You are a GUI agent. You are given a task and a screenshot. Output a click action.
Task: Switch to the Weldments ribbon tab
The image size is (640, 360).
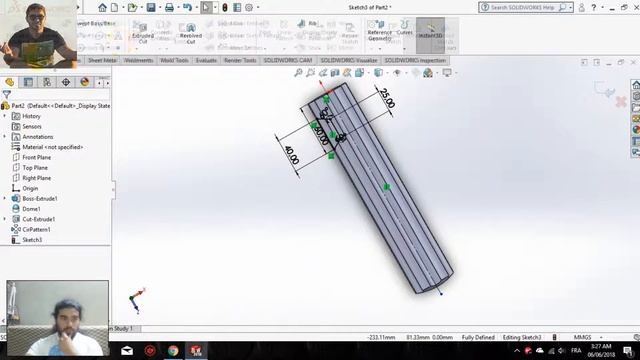click(x=138, y=60)
